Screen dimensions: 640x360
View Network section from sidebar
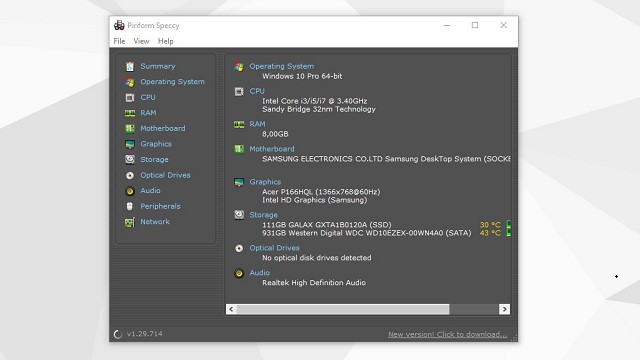[x=155, y=222]
